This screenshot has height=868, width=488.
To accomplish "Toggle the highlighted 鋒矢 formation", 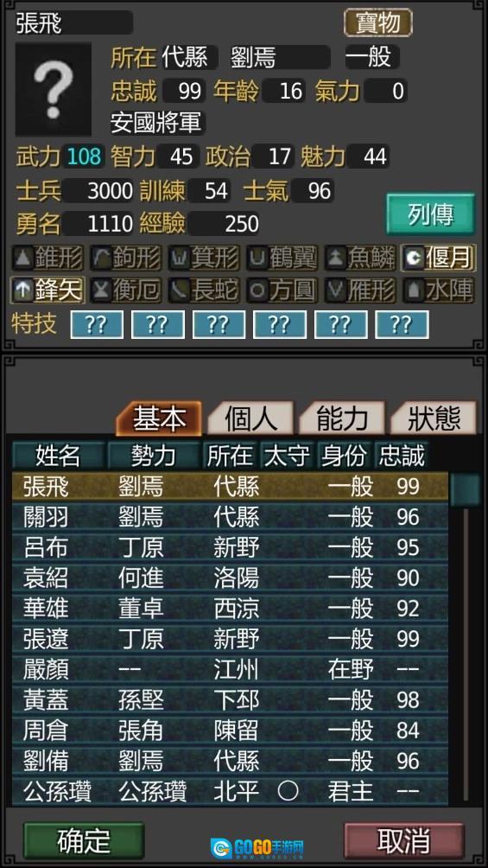I will (48, 290).
